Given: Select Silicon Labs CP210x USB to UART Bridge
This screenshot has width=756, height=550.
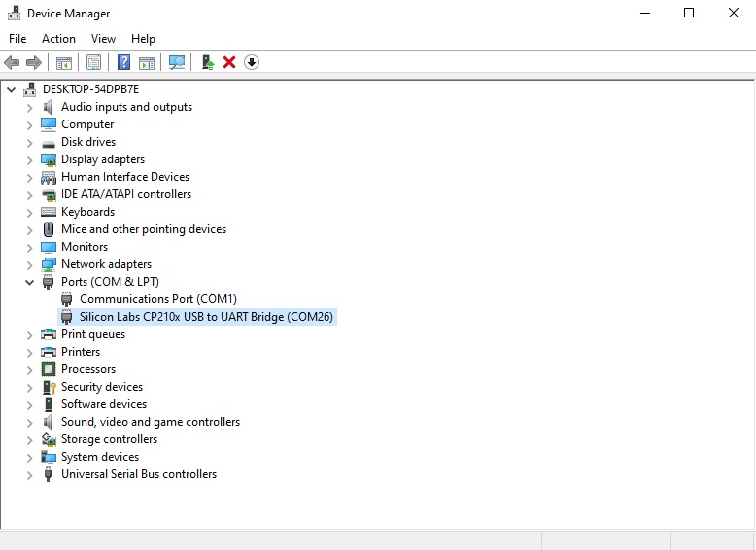Looking at the screenshot, I should coord(206,317).
